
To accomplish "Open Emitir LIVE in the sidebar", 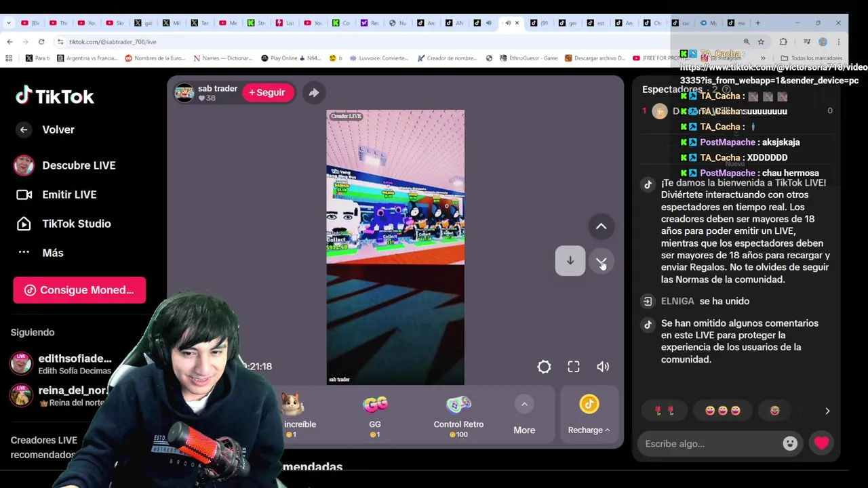I will coord(56,195).
